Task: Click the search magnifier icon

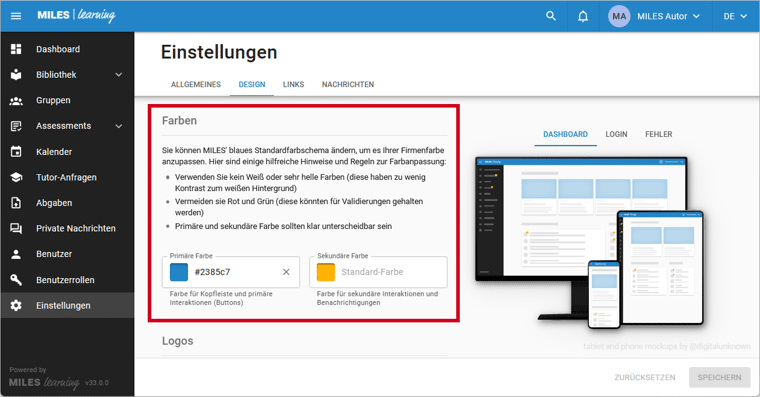Action: click(551, 16)
